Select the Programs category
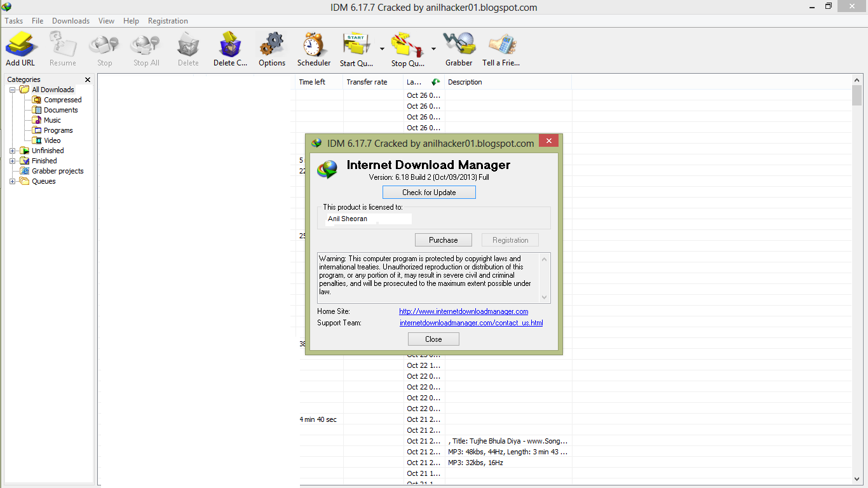 pyautogui.click(x=58, y=130)
